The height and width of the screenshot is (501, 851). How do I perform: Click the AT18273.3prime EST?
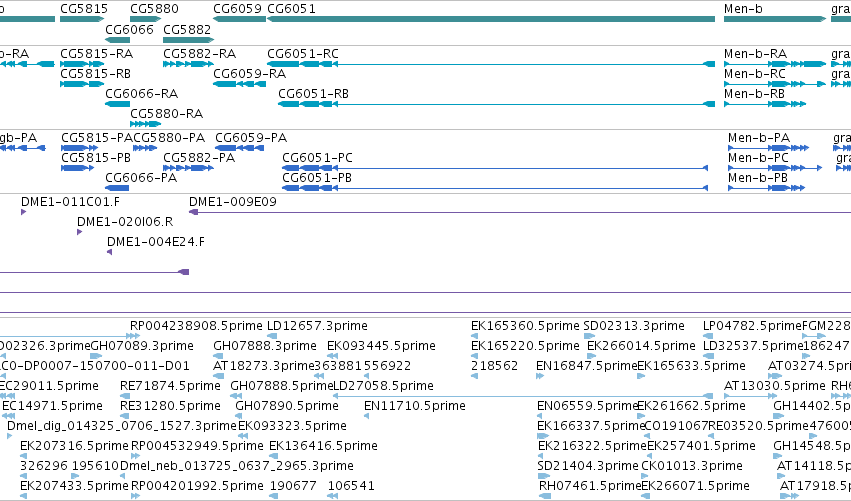tap(218, 377)
